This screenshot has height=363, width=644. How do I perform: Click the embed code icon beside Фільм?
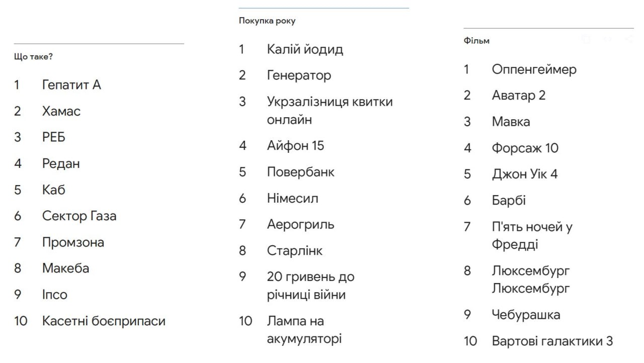click(x=607, y=39)
